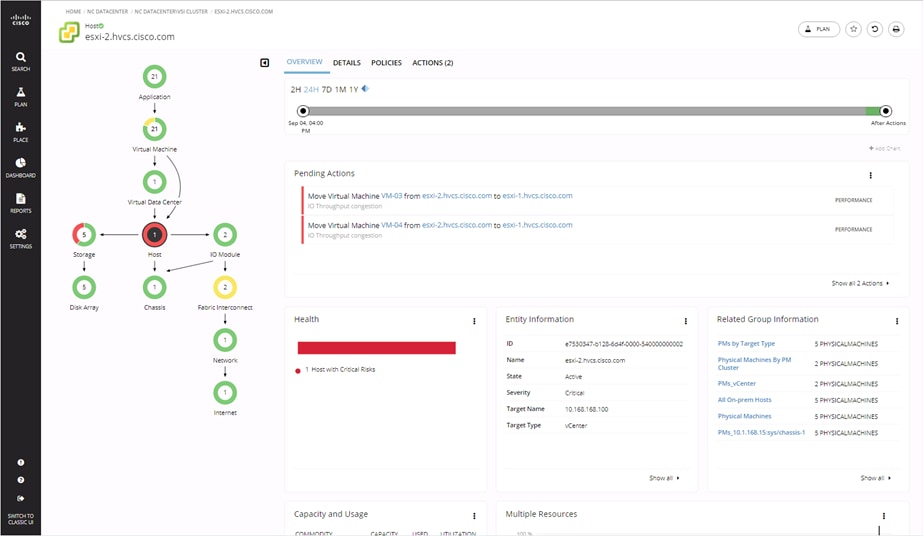923x536 pixels.
Task: Open Physical Machines group link
Action: point(745,417)
